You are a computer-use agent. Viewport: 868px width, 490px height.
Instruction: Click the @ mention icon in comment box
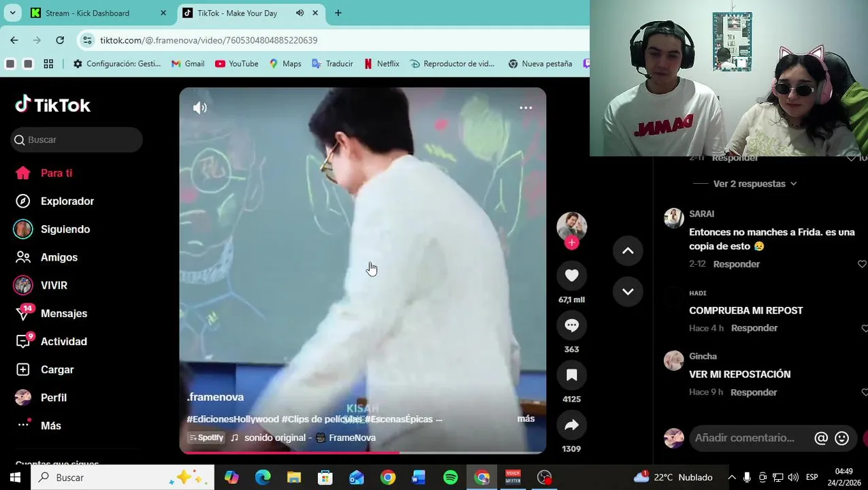pos(821,438)
